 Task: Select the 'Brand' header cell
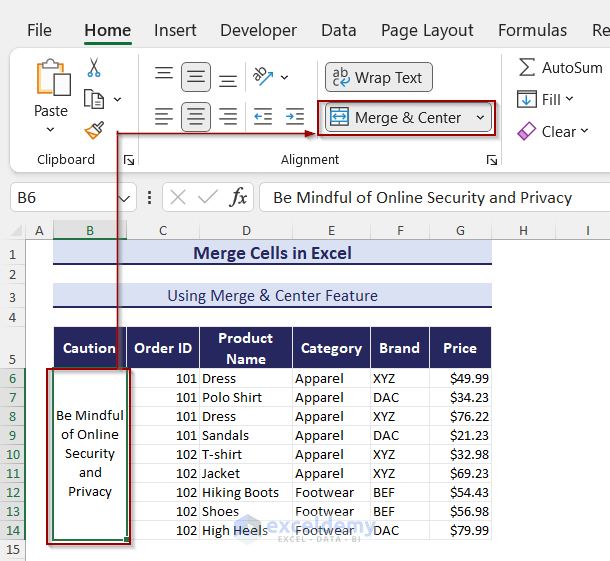coord(400,348)
